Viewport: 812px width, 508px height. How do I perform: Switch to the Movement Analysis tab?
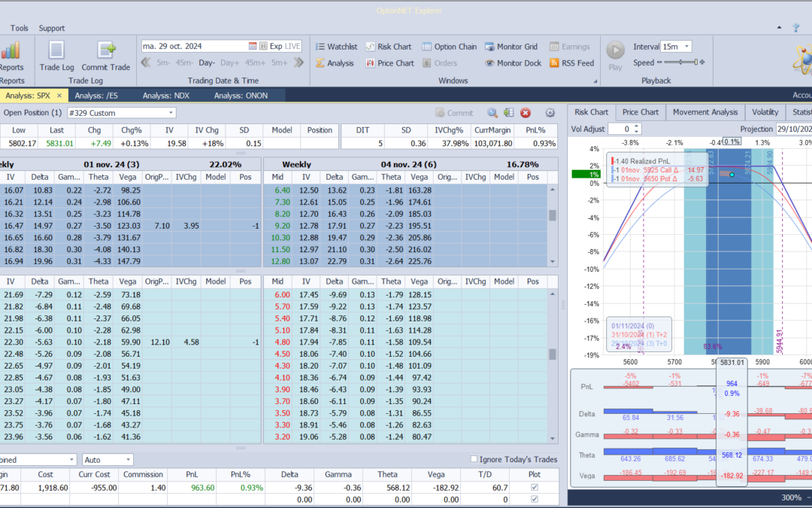click(705, 112)
